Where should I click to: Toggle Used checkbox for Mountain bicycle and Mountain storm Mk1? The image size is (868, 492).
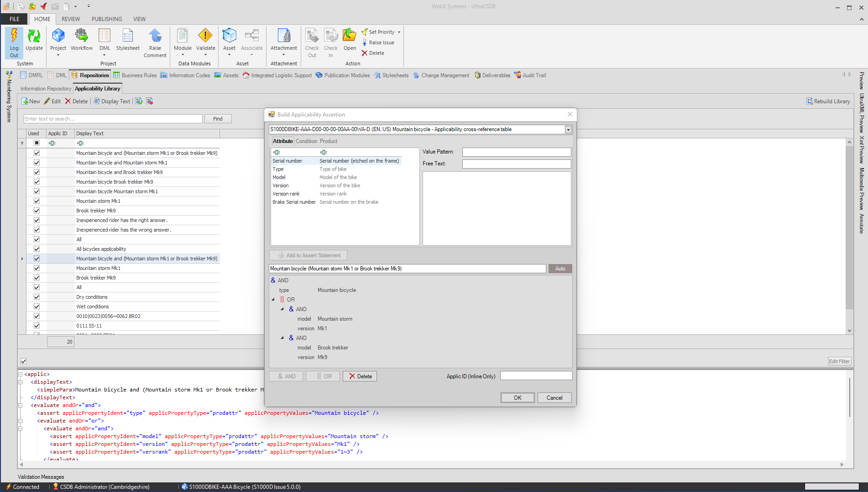click(x=37, y=163)
